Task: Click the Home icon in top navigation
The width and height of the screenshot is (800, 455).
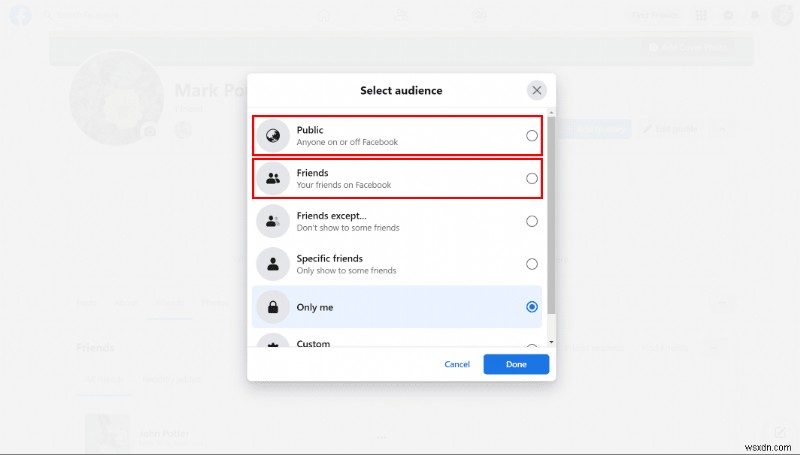Action: click(323, 15)
